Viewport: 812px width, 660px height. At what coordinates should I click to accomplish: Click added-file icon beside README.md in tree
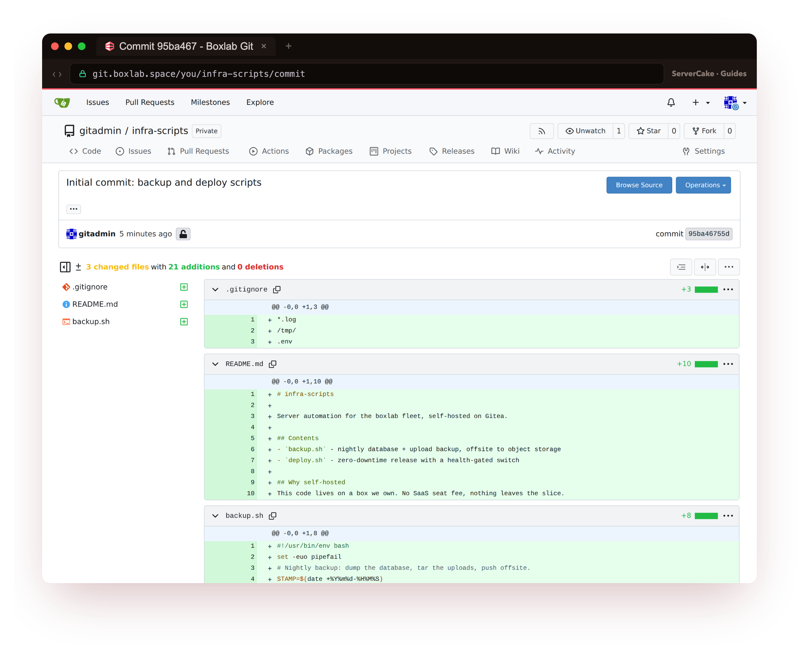pyautogui.click(x=184, y=304)
